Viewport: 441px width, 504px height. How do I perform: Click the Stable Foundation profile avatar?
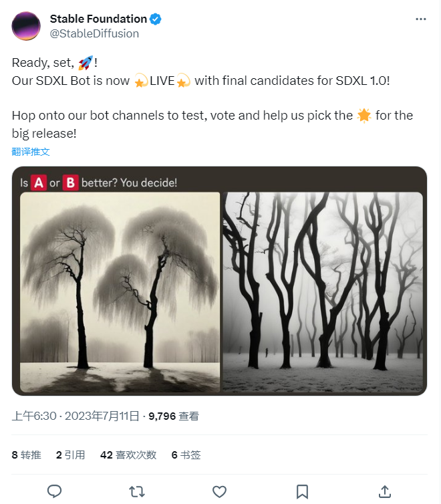25,25
